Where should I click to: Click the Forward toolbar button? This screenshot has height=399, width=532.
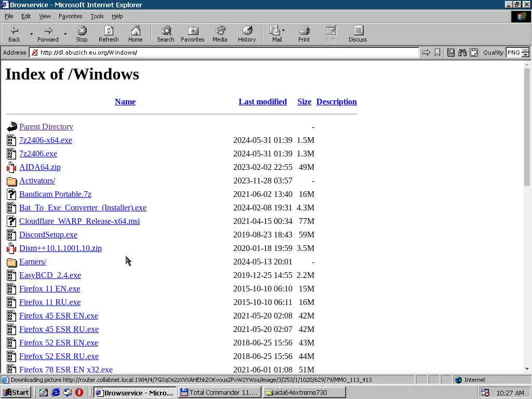coord(48,34)
